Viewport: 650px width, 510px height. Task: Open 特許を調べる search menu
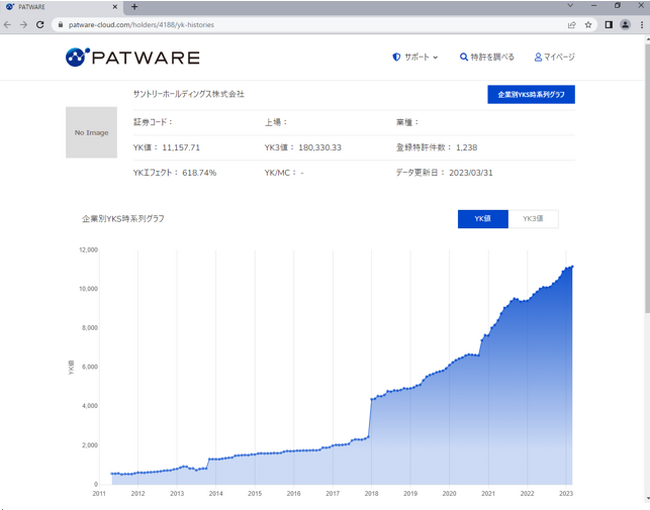tap(487, 57)
